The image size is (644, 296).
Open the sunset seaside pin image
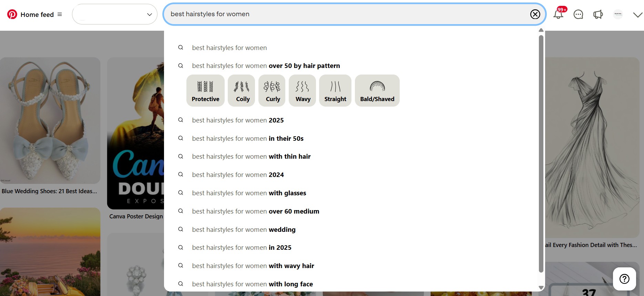[50, 252]
